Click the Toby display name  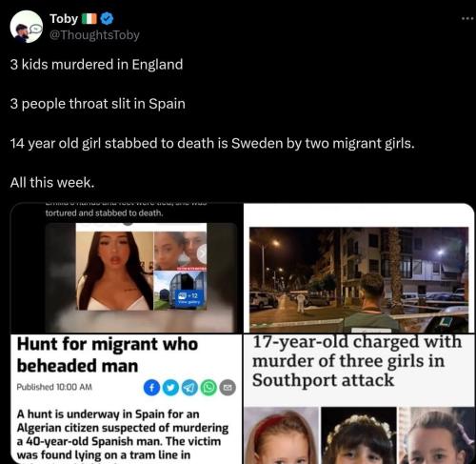tap(64, 19)
